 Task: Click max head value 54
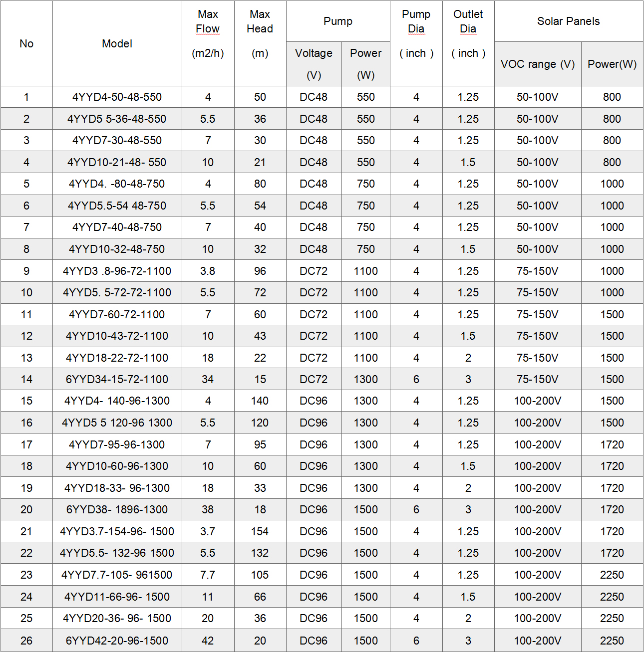click(x=260, y=206)
